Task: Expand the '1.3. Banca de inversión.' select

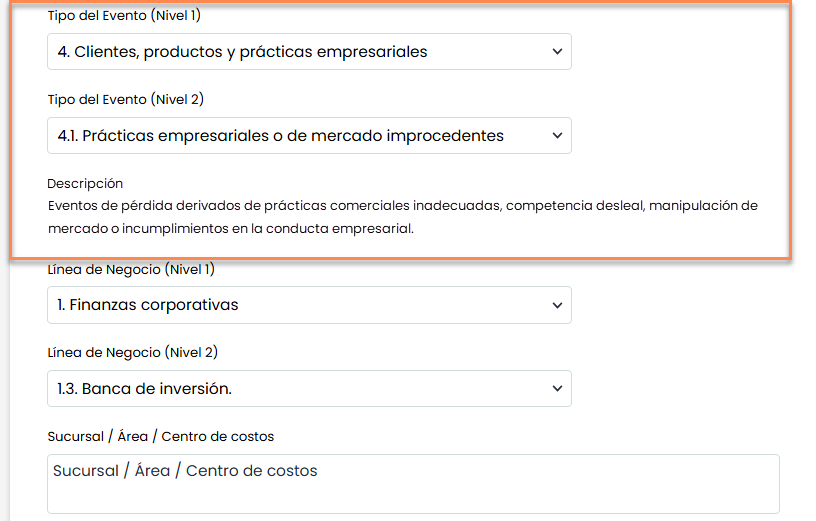Action: [x=300, y=389]
